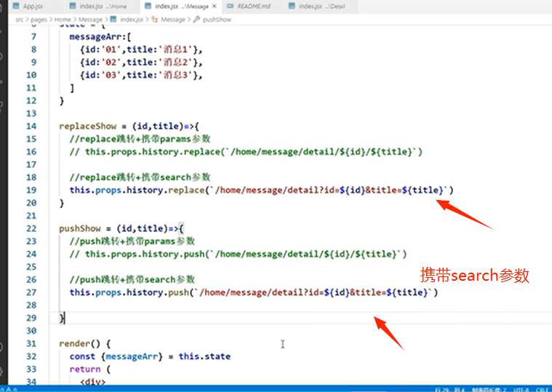
Task: Click 'const {messageArr} = this.state' line
Action: click(x=150, y=356)
